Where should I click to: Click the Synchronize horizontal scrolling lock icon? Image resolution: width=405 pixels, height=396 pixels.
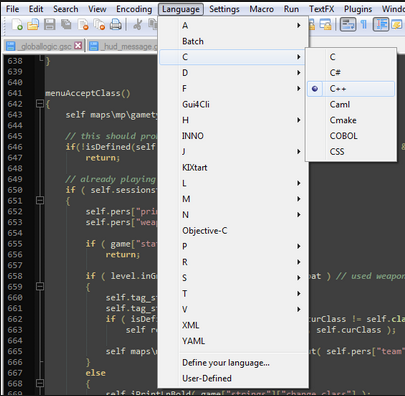[x=325, y=25]
